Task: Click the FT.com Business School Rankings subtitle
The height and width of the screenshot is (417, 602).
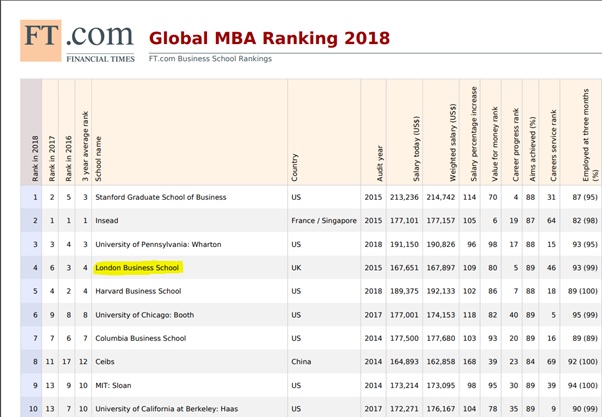Action: point(210,59)
